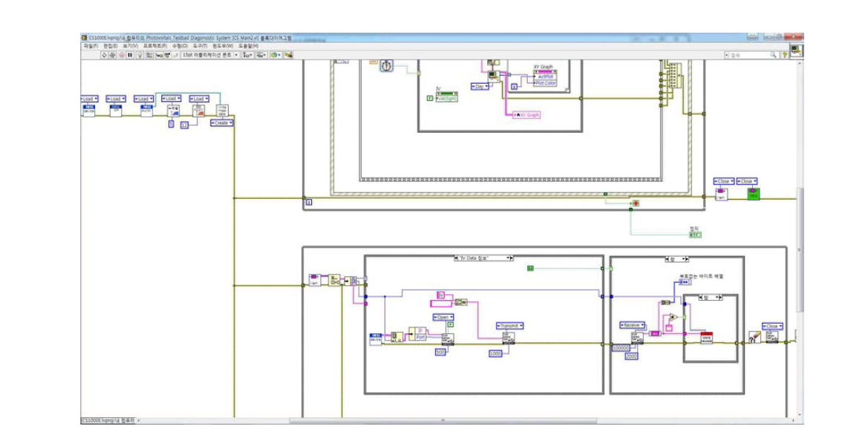
Task: Click the Transmit enum constant
Action: [x=510, y=325]
